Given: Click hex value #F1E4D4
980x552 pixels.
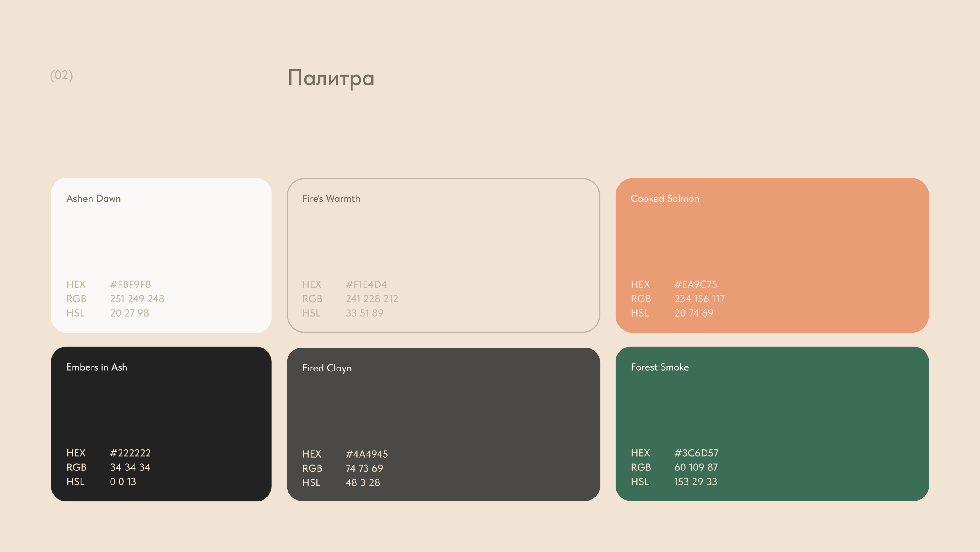Looking at the screenshot, I should coord(366,284).
